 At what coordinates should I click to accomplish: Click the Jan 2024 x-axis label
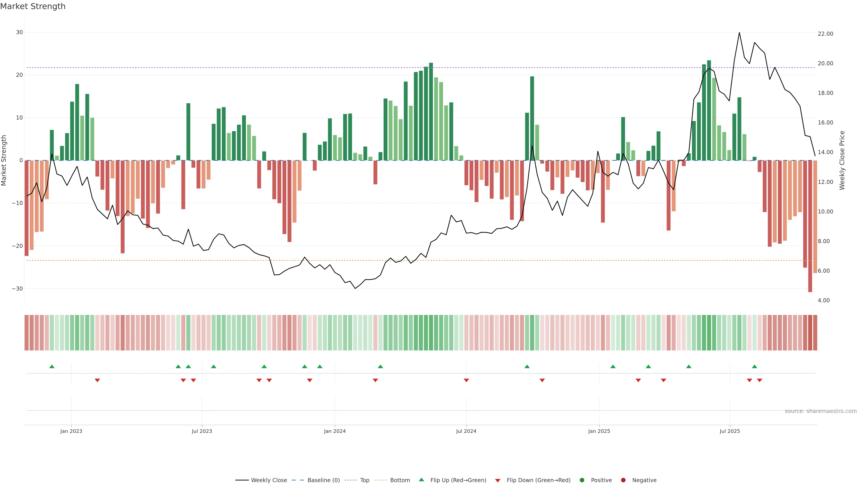(335, 431)
